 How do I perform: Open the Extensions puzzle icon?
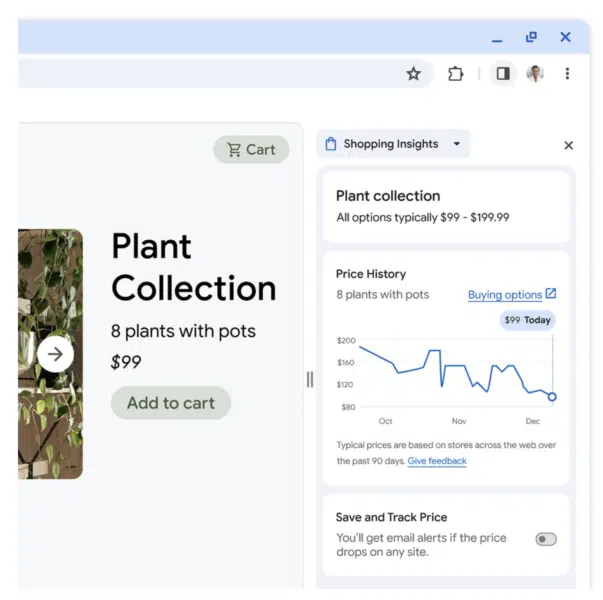coord(455,73)
